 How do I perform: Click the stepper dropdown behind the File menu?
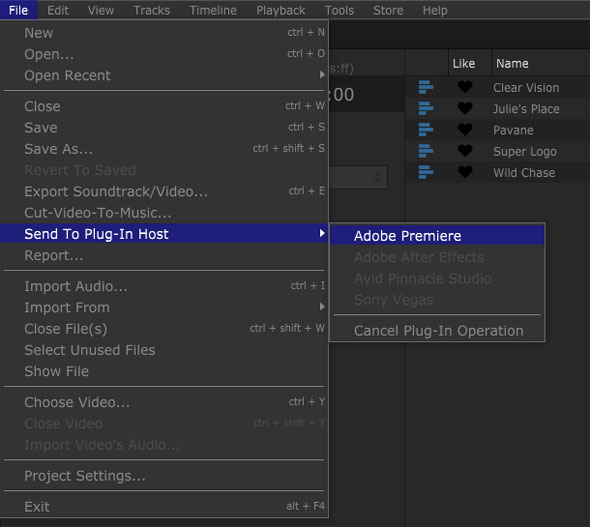[358, 177]
